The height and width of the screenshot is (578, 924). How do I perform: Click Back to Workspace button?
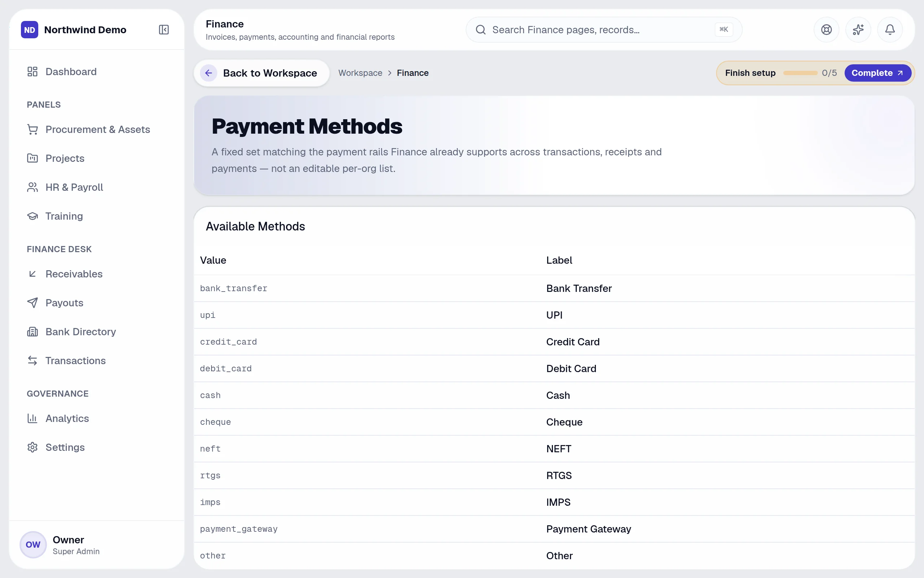[262, 73]
